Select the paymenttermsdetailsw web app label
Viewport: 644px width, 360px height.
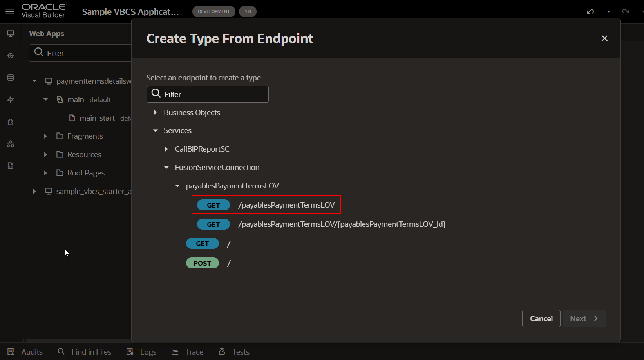(94, 81)
